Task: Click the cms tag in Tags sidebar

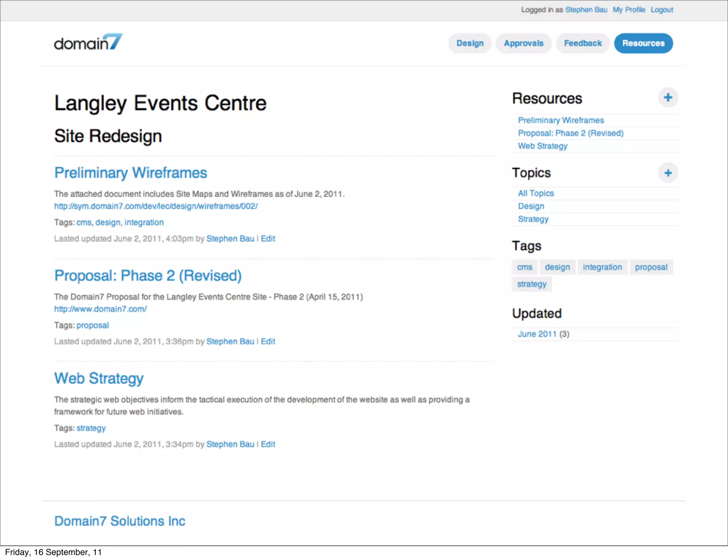Action: [525, 267]
